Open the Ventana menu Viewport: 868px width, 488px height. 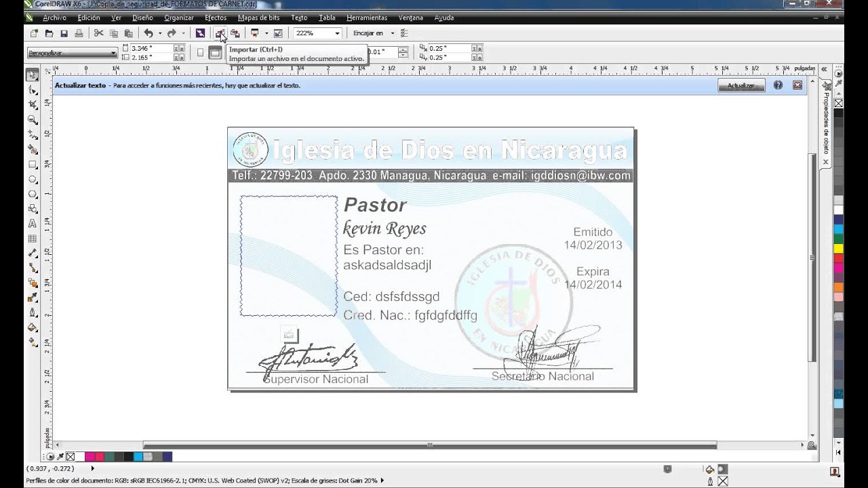coord(411,18)
